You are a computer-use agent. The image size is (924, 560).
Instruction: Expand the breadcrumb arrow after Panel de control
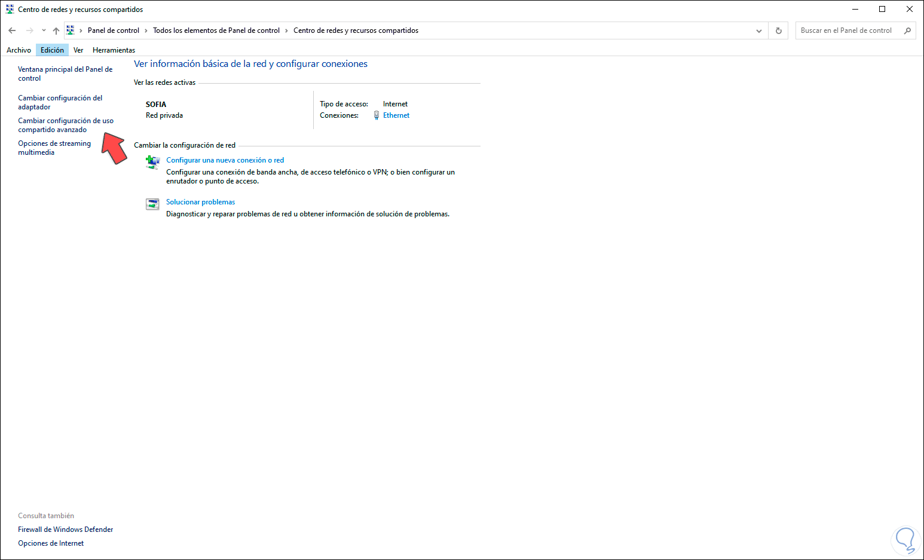[x=144, y=30]
